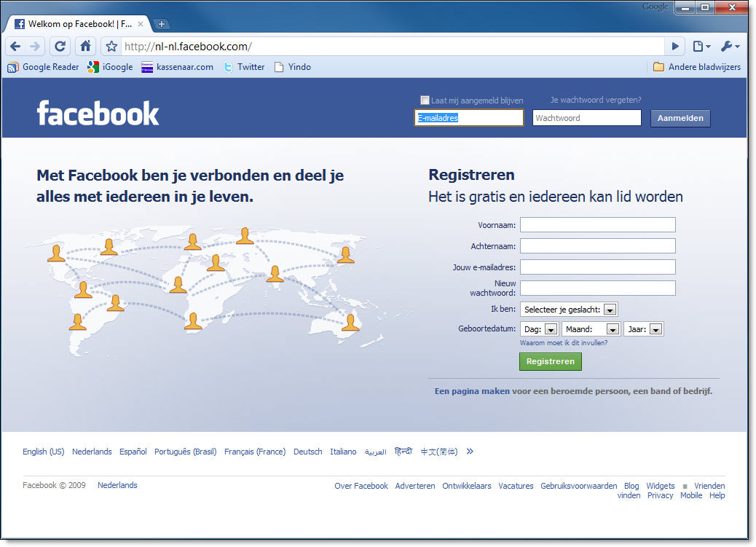Open 'Selecteer je geslacht' dropdown
756x547 pixels.
coord(569,310)
